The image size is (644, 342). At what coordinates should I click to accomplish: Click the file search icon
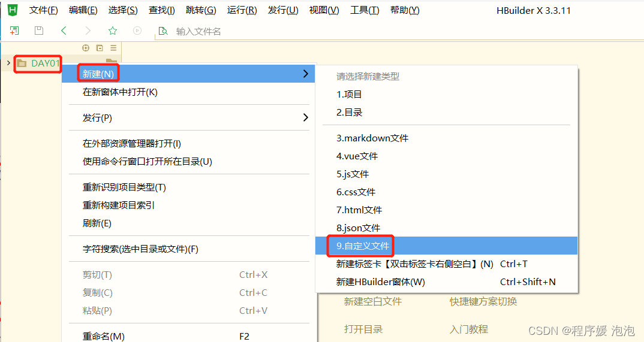click(x=163, y=31)
